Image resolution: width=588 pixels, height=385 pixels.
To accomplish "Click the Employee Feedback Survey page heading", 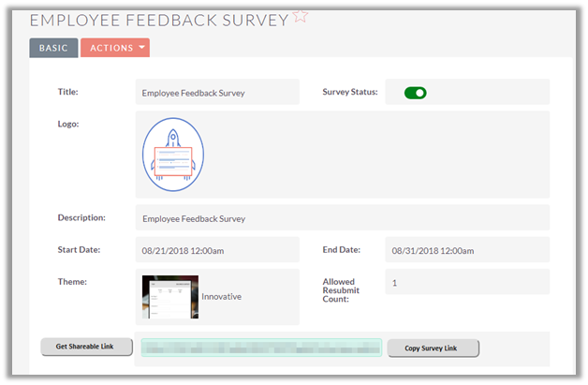I will point(159,20).
